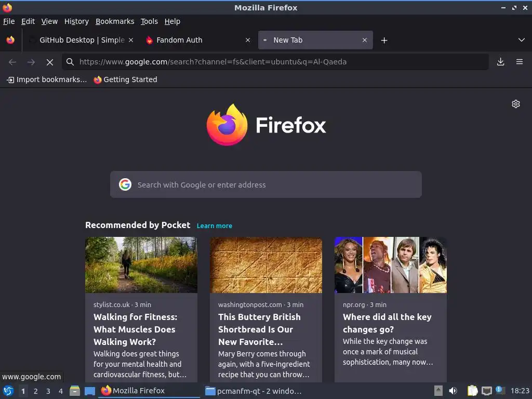Switch to workspace 3
Viewport: 532px width, 399px height.
(48, 391)
